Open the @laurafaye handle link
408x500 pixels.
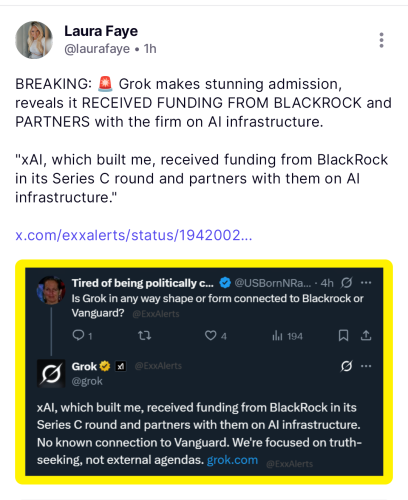tap(97, 49)
